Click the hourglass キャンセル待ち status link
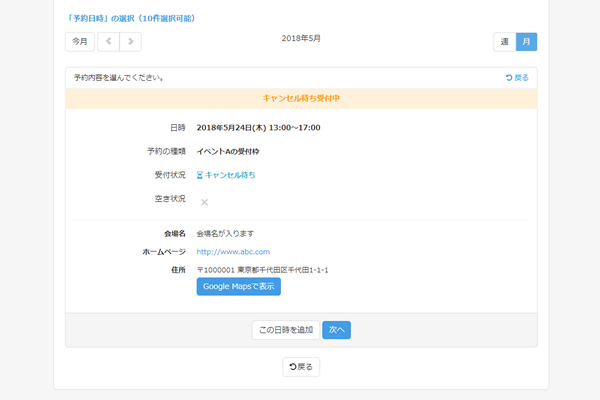The height and width of the screenshot is (400, 600). click(x=226, y=175)
